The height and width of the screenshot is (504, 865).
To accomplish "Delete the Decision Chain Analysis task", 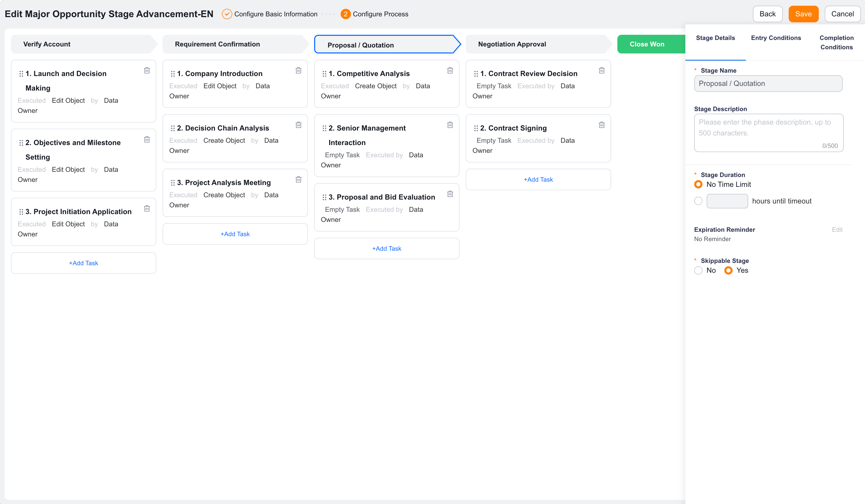I will 299,125.
